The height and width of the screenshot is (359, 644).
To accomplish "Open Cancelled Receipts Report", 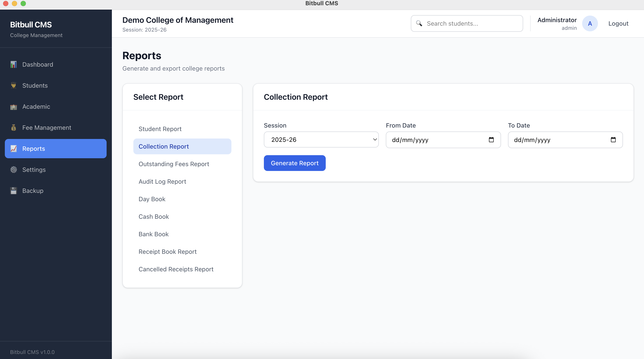I will pyautogui.click(x=182, y=269).
